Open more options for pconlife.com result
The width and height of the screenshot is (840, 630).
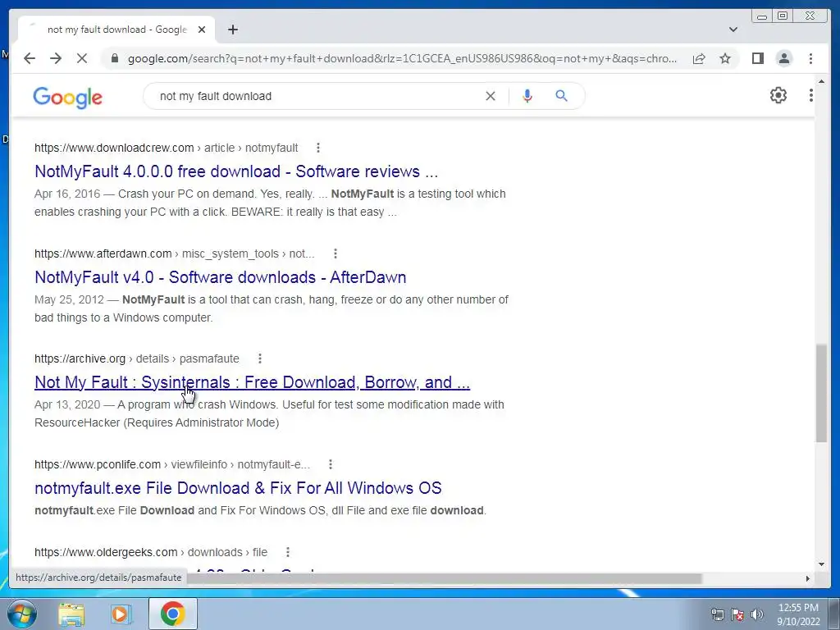click(331, 464)
